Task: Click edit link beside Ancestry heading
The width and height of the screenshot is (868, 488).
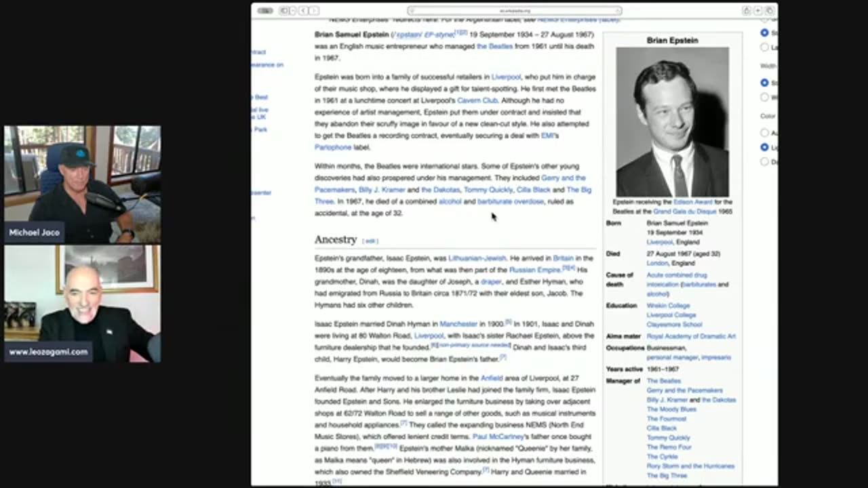Action: point(370,241)
